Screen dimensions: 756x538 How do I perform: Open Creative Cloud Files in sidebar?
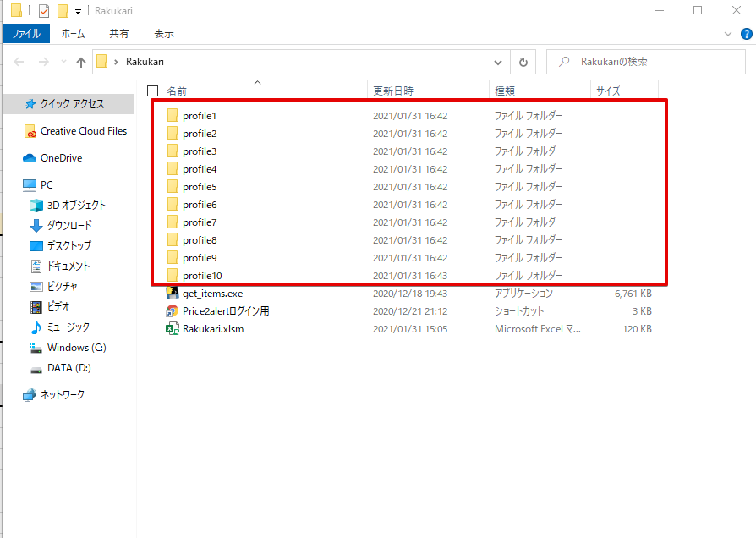point(83,131)
